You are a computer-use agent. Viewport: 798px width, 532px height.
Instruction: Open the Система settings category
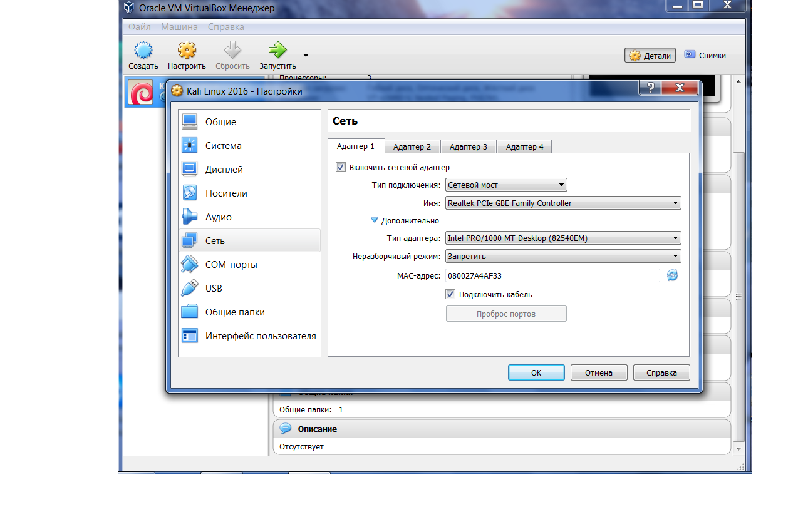(x=223, y=146)
